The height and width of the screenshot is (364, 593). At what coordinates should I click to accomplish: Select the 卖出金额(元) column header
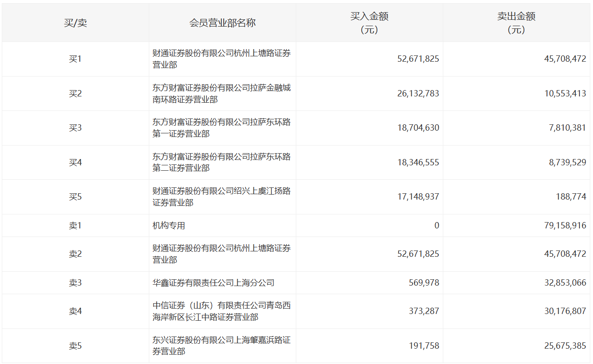(516, 23)
